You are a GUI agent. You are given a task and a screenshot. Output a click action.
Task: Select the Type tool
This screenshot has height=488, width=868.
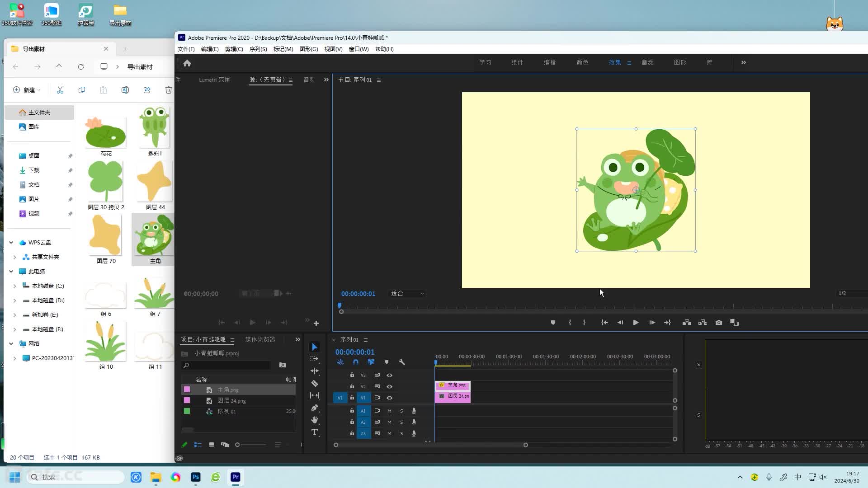[315, 432]
